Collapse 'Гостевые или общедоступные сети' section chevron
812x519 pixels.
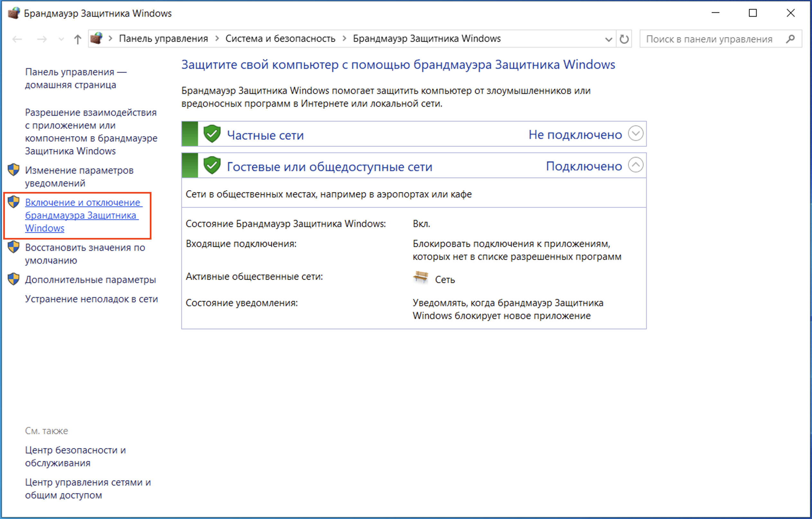tap(636, 165)
